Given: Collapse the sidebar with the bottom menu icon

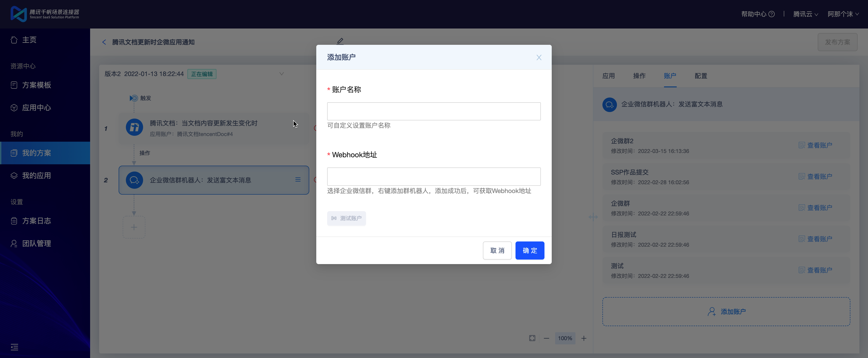Looking at the screenshot, I should 14,347.
